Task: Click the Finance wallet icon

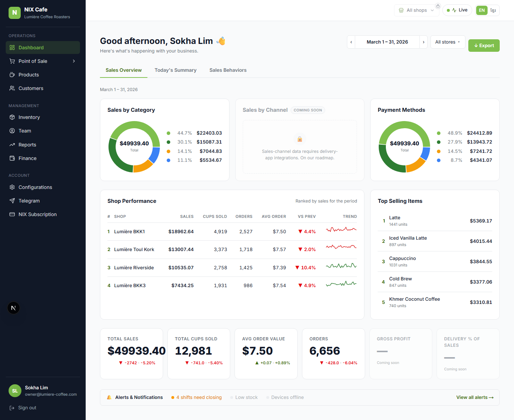Action: [x=12, y=158]
